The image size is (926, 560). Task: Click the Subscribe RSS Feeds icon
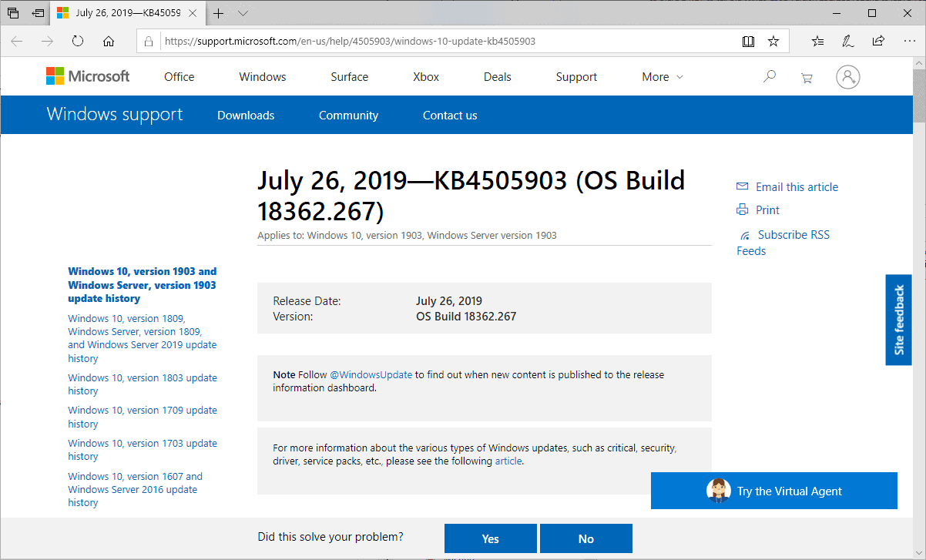[x=744, y=234]
